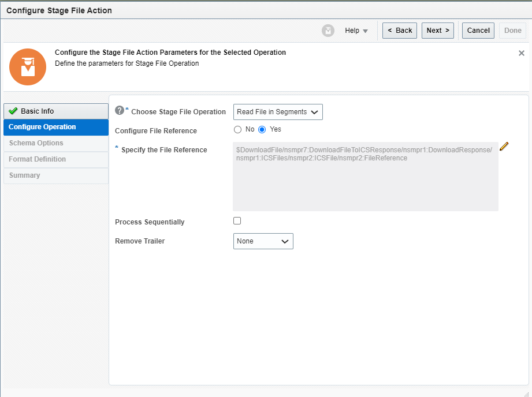Select the No radio button
Image resolution: width=532 pixels, height=397 pixels.
point(237,129)
